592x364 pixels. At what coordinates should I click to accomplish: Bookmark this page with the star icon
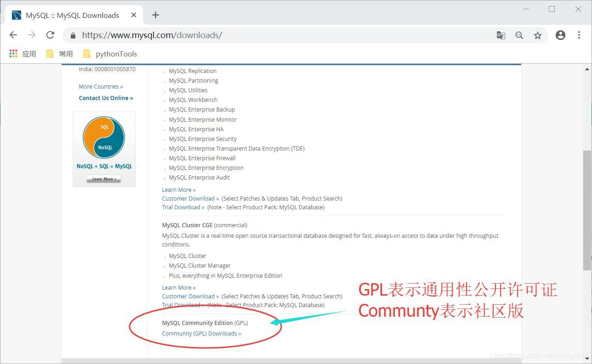click(538, 35)
